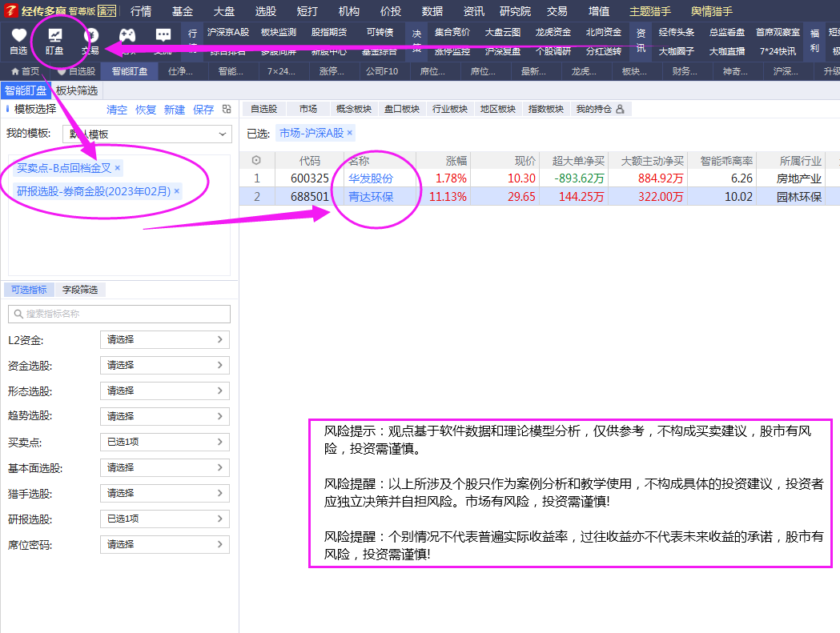The image size is (840, 633).
Task: Open 北向资金 in the toolbar
Action: click(x=603, y=32)
